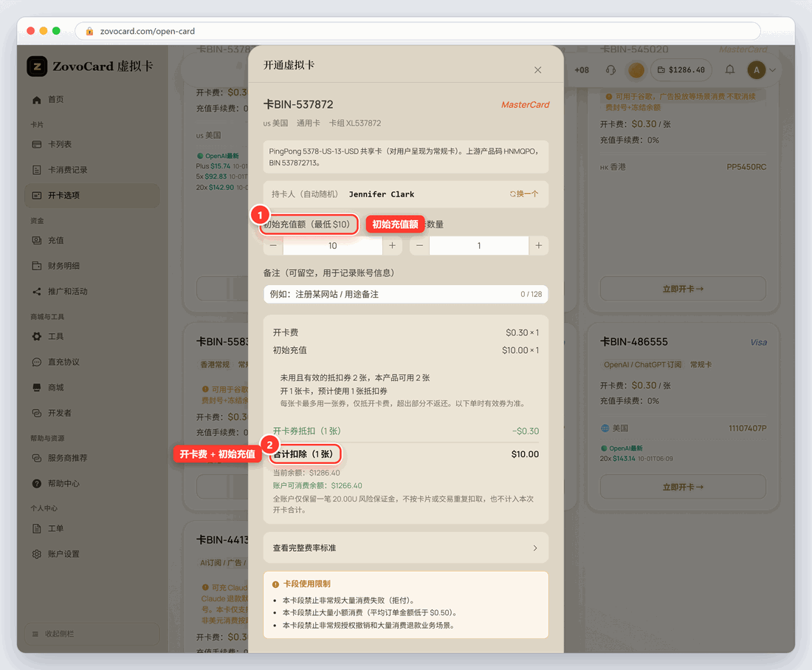Open the user avatar dropdown arrow

click(772, 70)
